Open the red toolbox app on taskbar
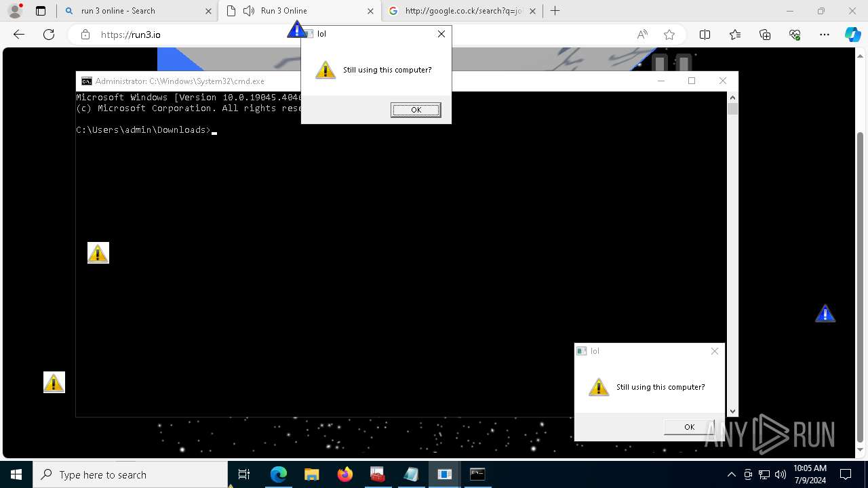868x488 pixels. point(378,474)
